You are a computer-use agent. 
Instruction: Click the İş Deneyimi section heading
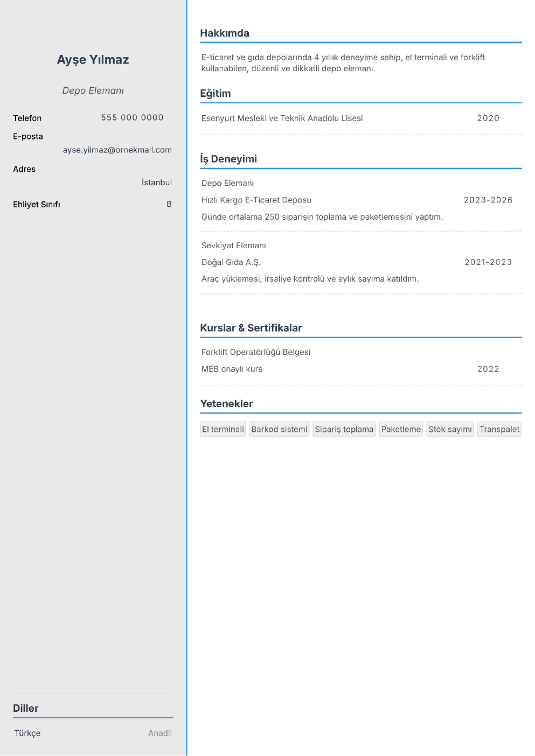click(228, 159)
